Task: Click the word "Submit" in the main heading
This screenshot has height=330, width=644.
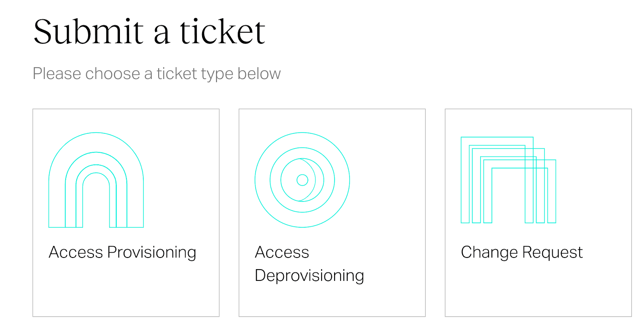Action: pyautogui.click(x=89, y=31)
